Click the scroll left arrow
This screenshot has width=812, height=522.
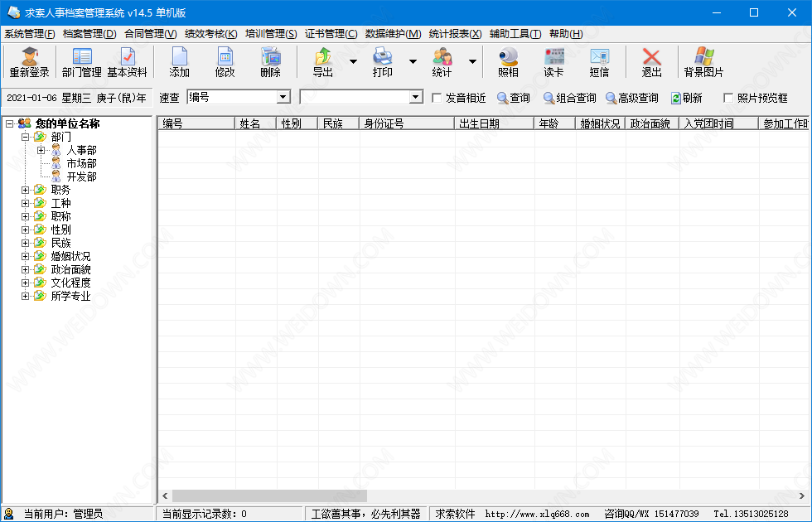(x=165, y=495)
